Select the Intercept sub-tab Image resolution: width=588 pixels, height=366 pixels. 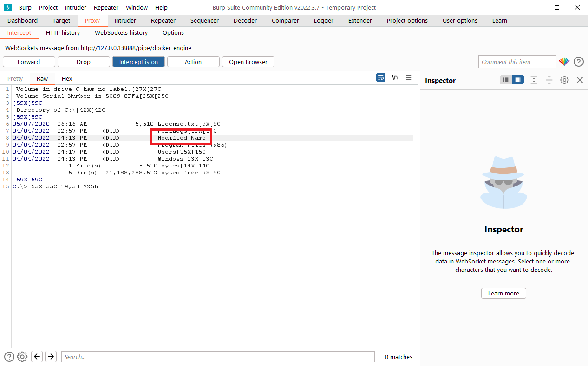click(19, 32)
